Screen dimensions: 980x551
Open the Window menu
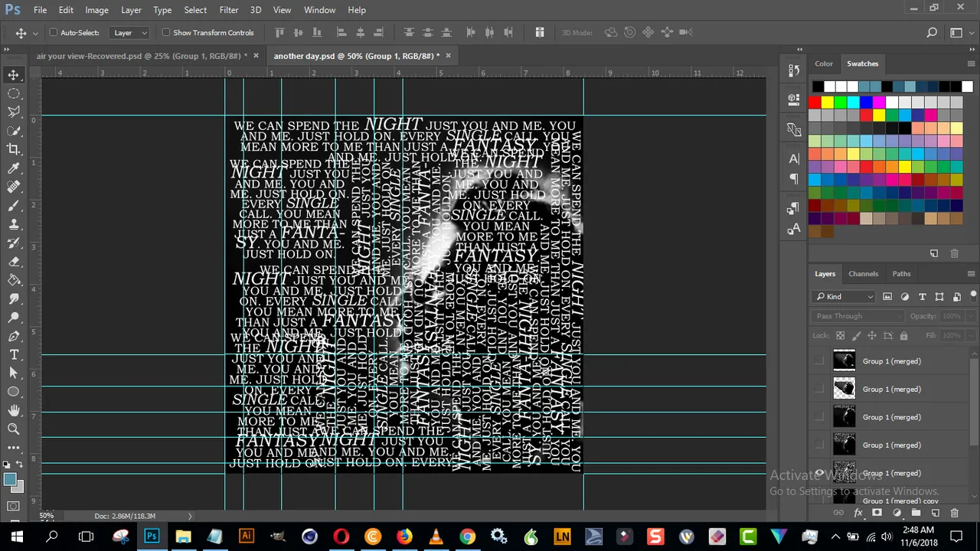point(319,10)
